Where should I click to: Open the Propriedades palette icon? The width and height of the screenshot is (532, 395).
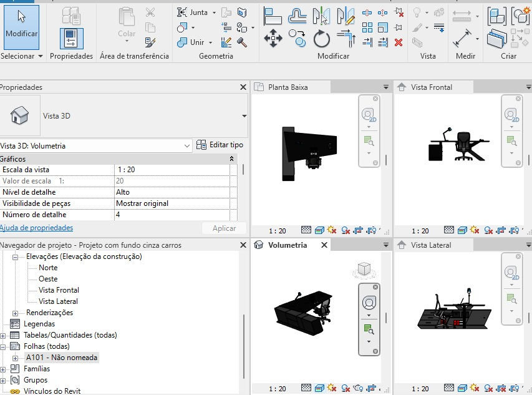pyautogui.click(x=71, y=38)
